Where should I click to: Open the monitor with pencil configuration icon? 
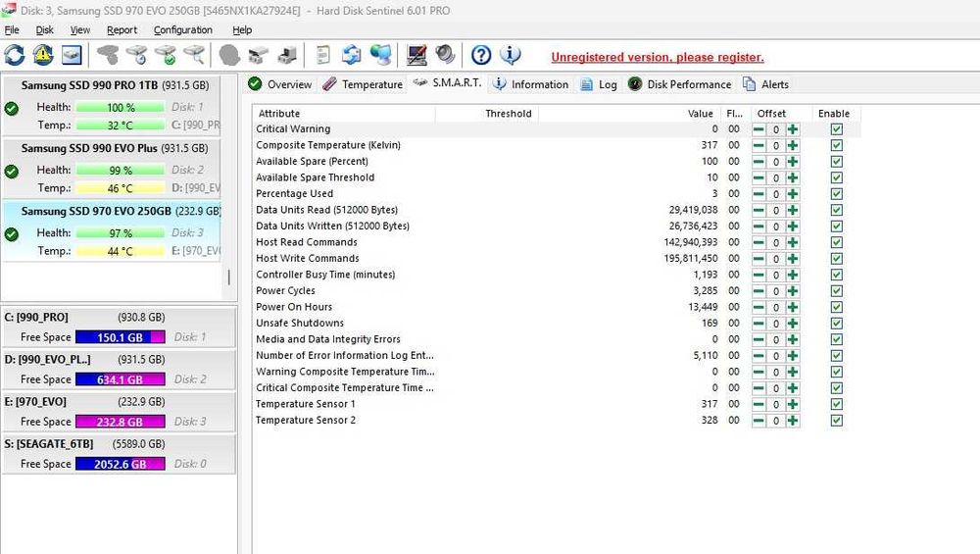click(416, 56)
